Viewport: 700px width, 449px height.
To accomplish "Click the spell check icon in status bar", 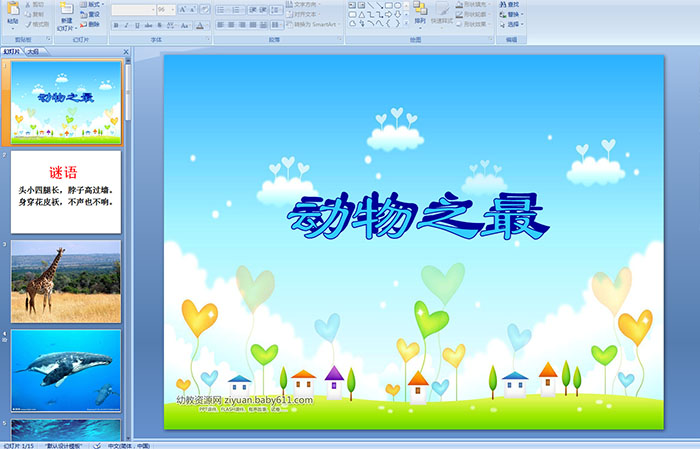I will coord(98,445).
